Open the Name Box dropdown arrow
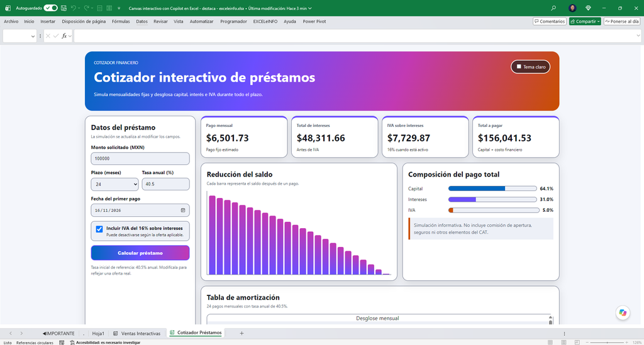 [33, 36]
